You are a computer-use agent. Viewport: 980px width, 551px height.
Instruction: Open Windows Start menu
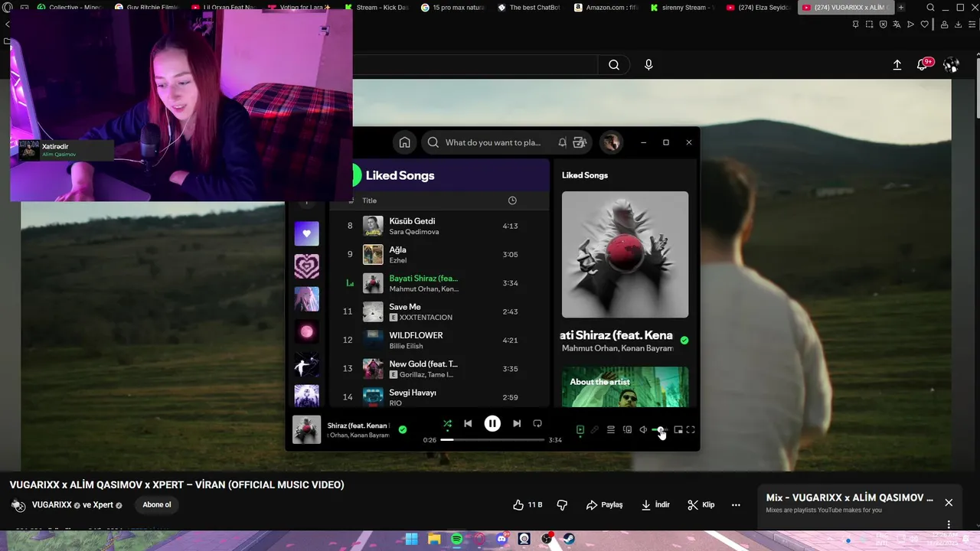[411, 540]
